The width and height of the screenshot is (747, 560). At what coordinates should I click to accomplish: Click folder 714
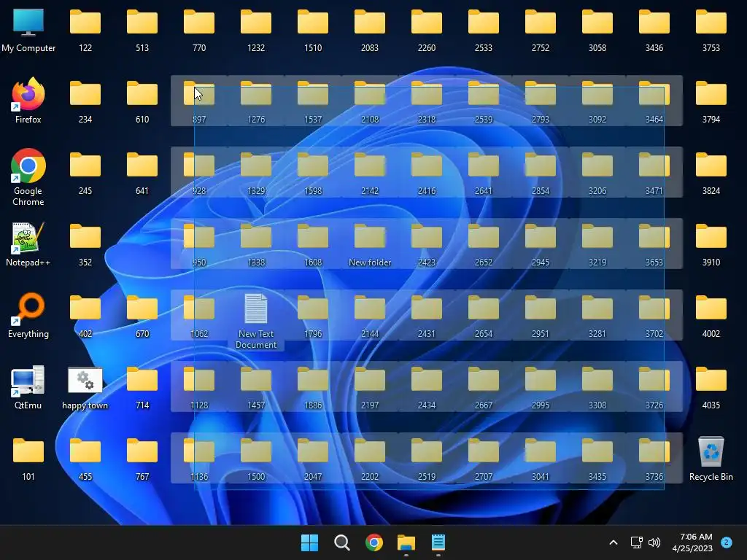pyautogui.click(x=142, y=386)
